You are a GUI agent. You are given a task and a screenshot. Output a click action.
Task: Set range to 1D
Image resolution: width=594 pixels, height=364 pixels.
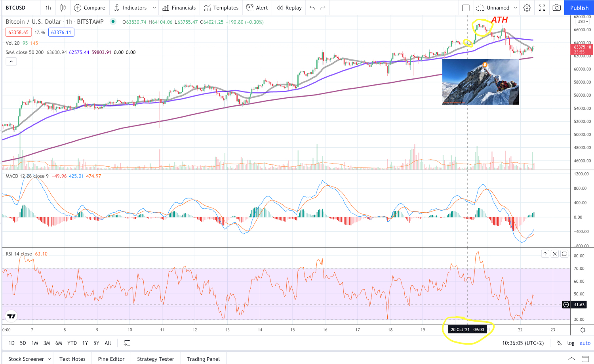pyautogui.click(x=11, y=343)
